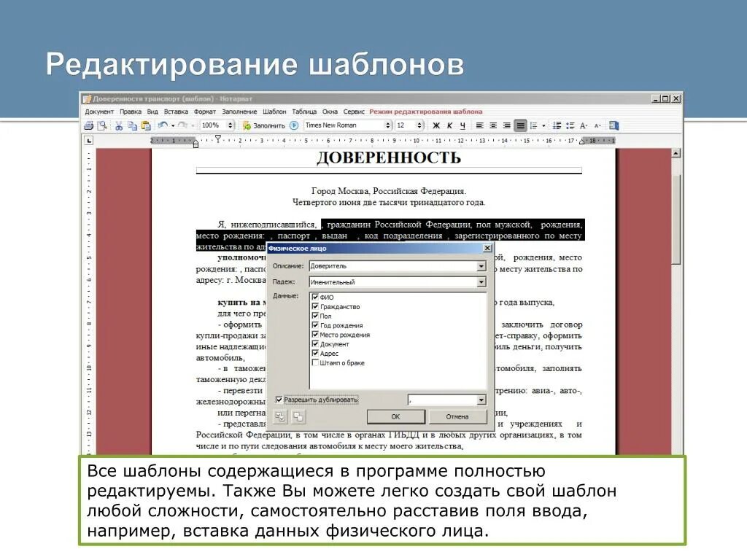Toggle Разрешить дублировать checkbox

coord(279,400)
